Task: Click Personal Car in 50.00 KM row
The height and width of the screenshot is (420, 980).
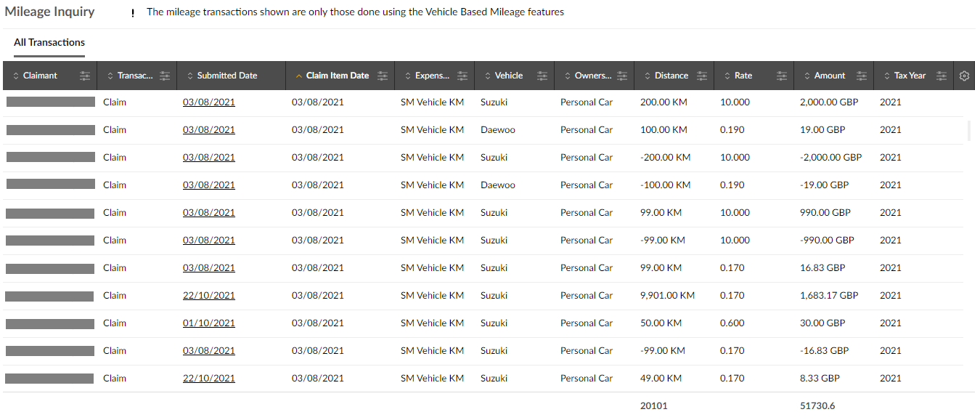Action: [587, 323]
